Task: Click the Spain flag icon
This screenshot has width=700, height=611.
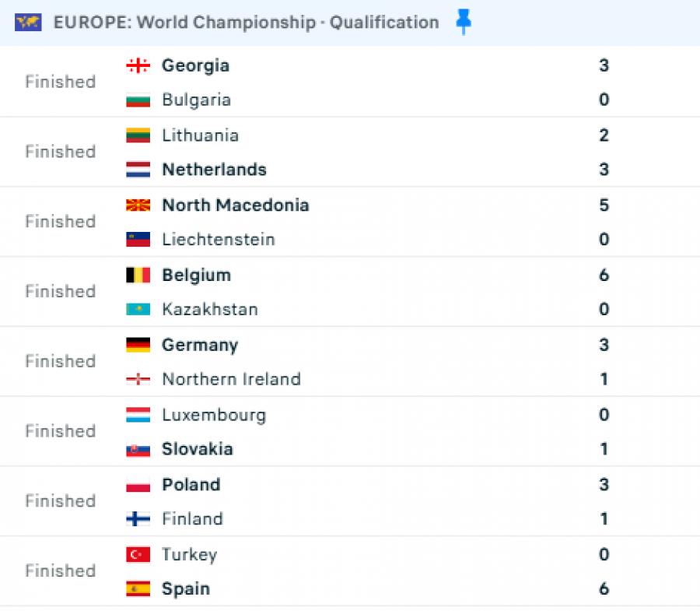Action: pyautogui.click(x=138, y=588)
